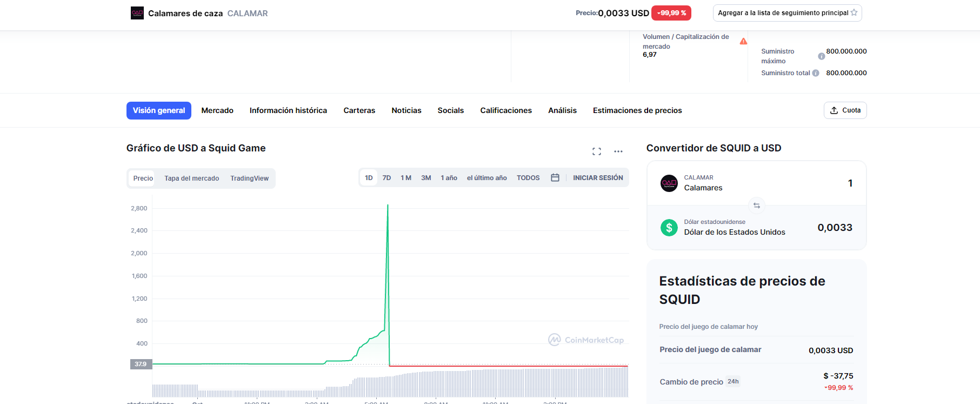980x404 pixels.
Task: Click the Suministro total value 800.000.000
Action: click(846, 73)
